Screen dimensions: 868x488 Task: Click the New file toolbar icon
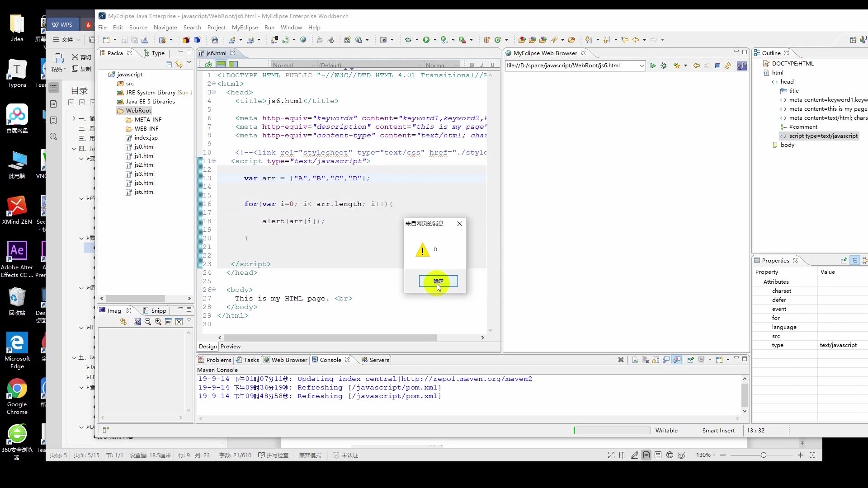click(106, 40)
